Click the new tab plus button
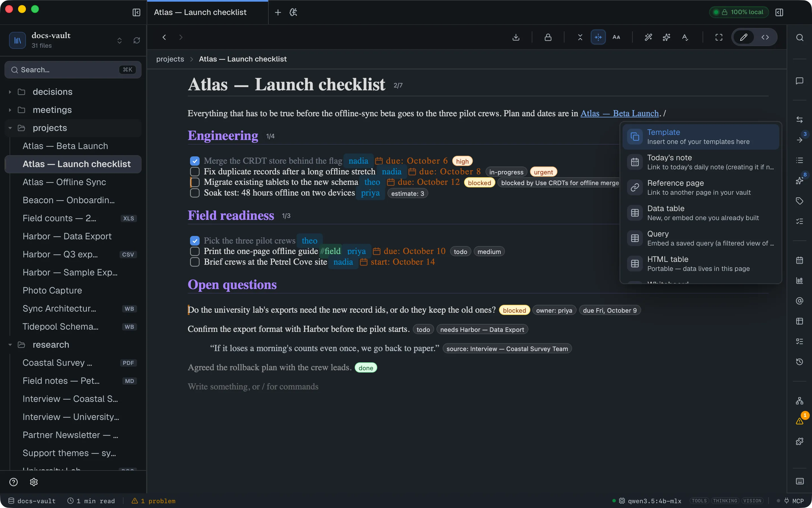The width and height of the screenshot is (812, 508). tap(278, 12)
